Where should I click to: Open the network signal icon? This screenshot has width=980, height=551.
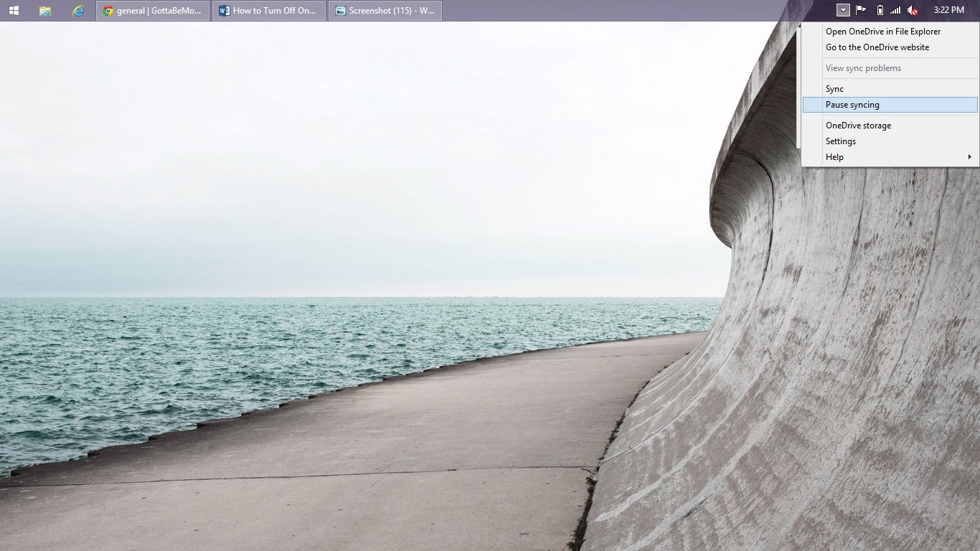[895, 10]
